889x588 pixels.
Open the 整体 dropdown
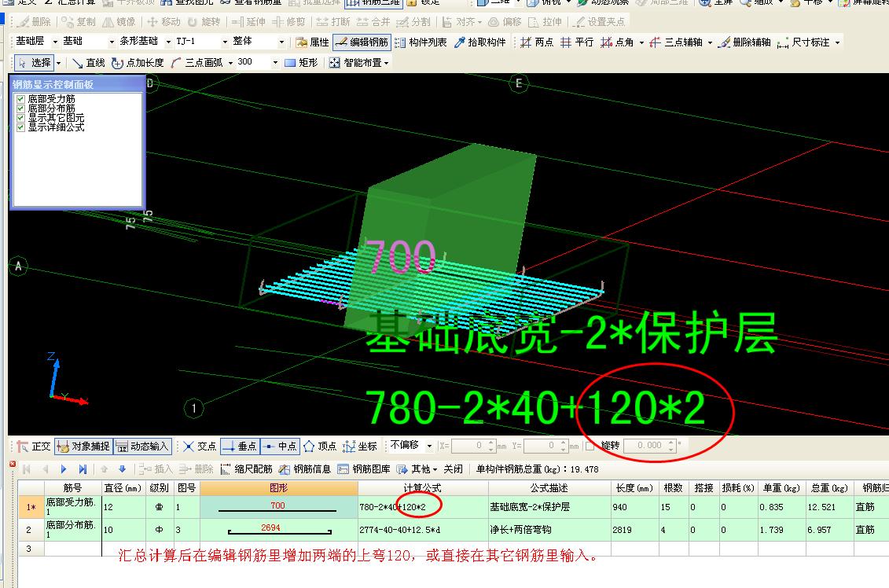pos(281,42)
